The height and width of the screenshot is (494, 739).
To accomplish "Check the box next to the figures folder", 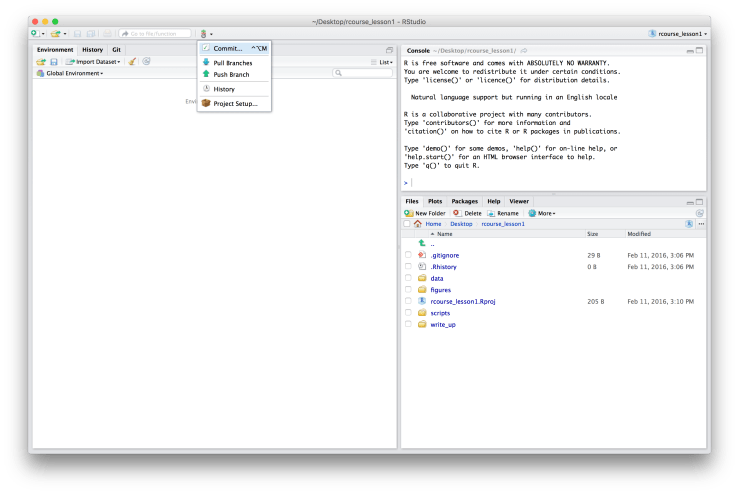I will [x=408, y=289].
